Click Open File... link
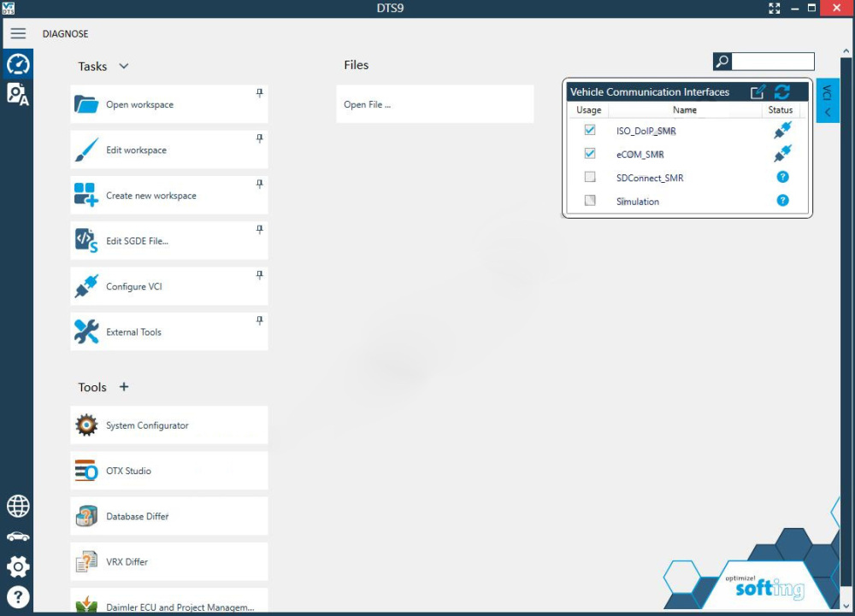Image resolution: width=855 pixels, height=616 pixels. (x=367, y=104)
